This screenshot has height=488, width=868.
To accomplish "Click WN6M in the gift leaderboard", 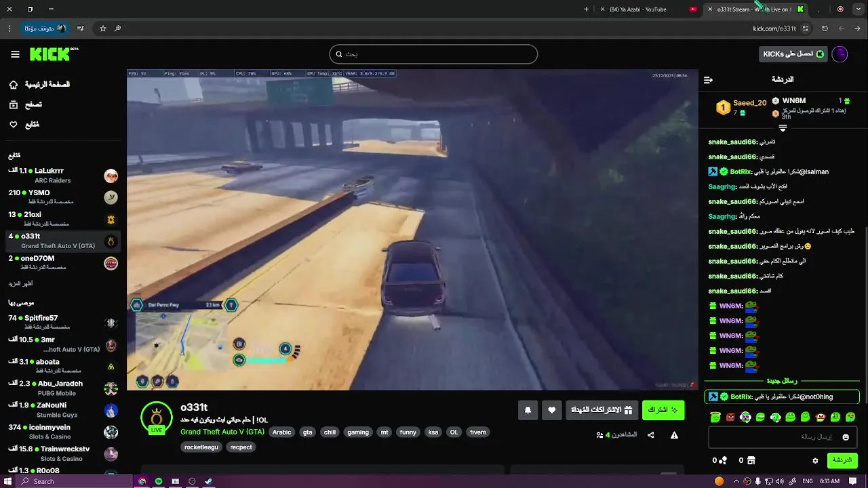I will (x=794, y=101).
